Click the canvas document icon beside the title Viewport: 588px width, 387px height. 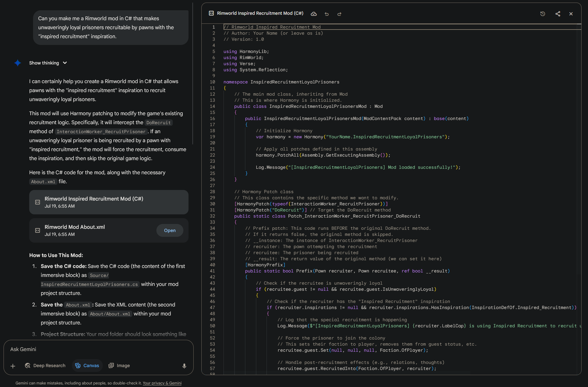[x=211, y=13]
